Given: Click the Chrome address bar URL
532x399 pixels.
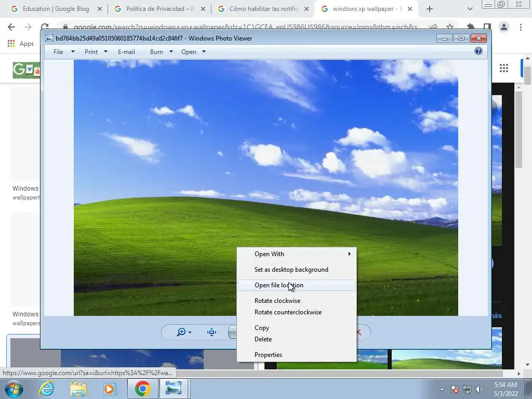Looking at the screenshot, I should [x=245, y=27].
